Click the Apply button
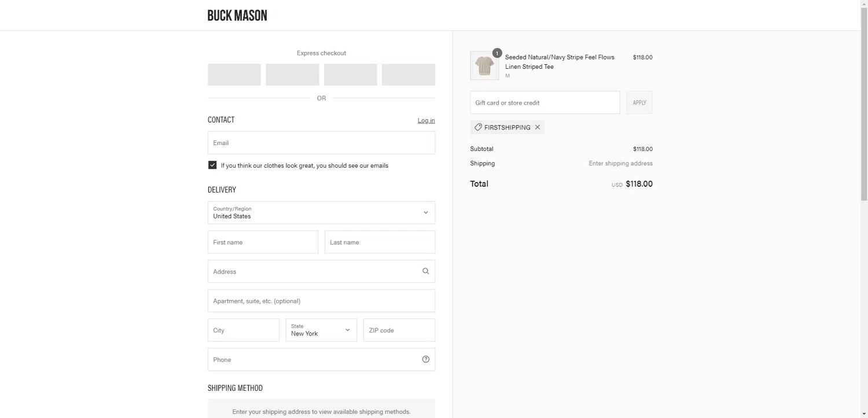Viewport: 868px width, 418px height. click(x=639, y=102)
